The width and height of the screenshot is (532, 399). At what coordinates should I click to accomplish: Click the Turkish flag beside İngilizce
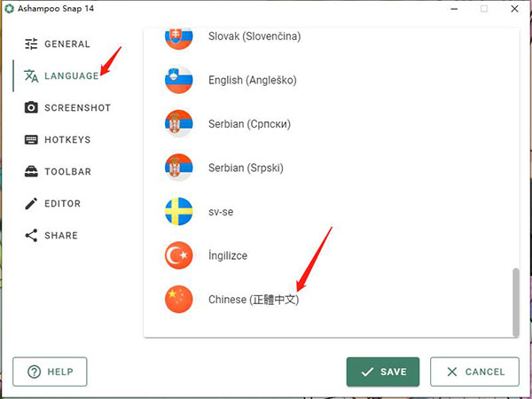click(x=179, y=255)
